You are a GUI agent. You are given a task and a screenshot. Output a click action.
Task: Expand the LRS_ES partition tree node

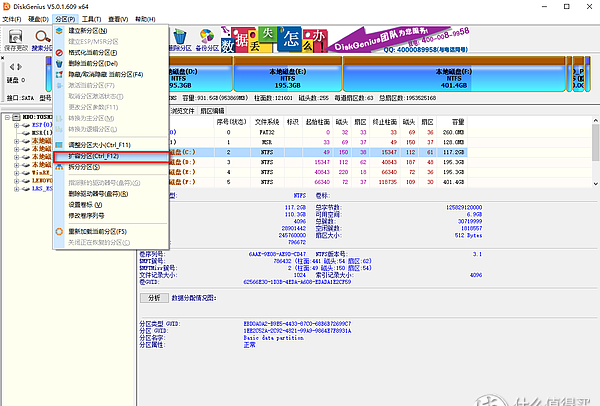coord(16,189)
